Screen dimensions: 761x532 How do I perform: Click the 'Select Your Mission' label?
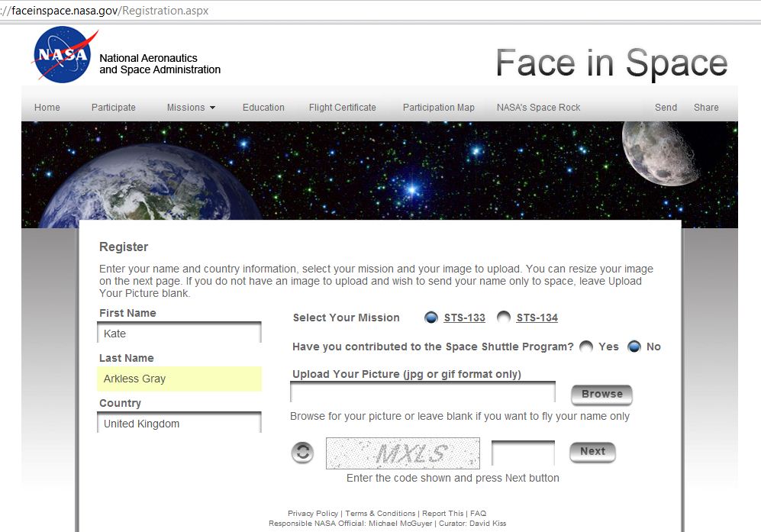pyautogui.click(x=346, y=318)
